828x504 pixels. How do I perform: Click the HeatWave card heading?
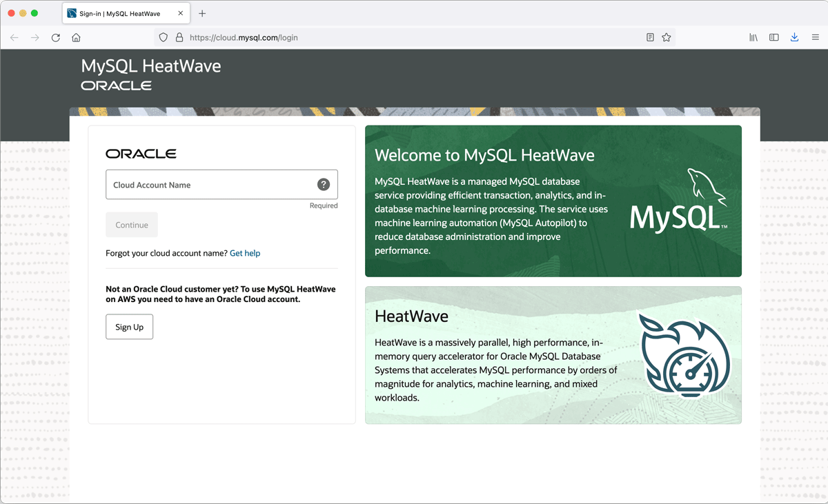tap(411, 316)
